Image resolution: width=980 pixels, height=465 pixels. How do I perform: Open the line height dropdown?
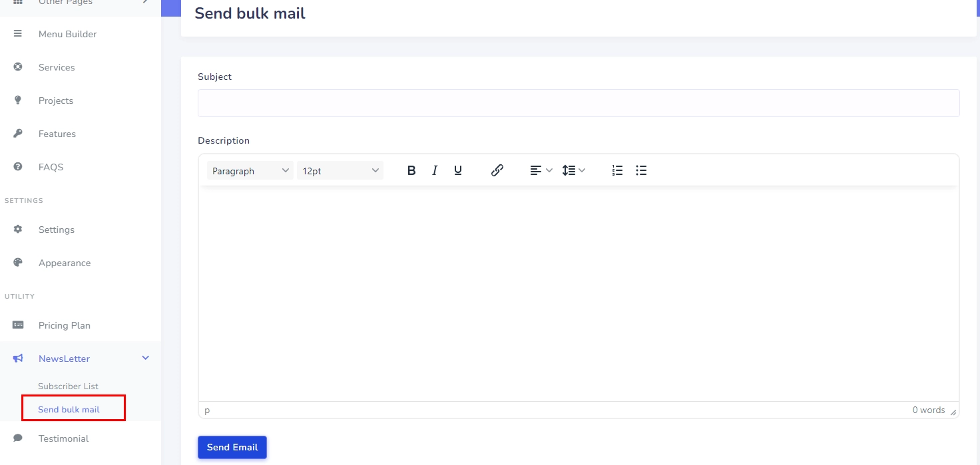pyautogui.click(x=574, y=171)
